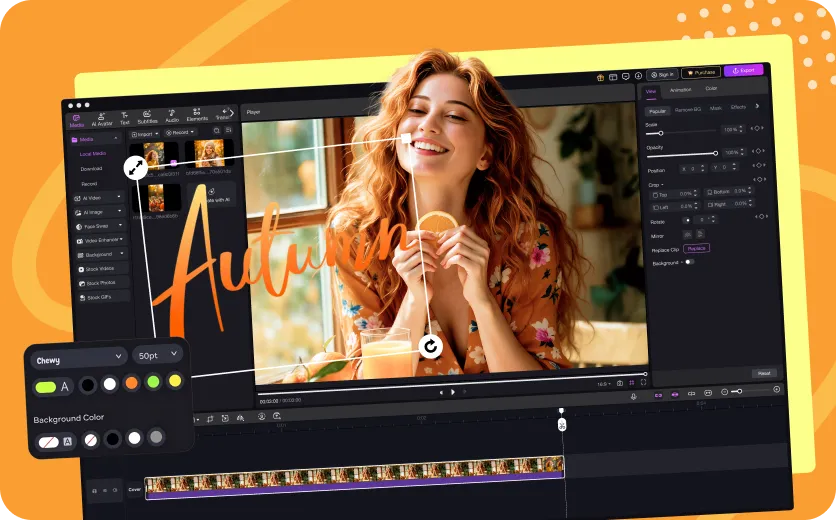Click the Export button
The image size is (836, 520).
pos(744,70)
